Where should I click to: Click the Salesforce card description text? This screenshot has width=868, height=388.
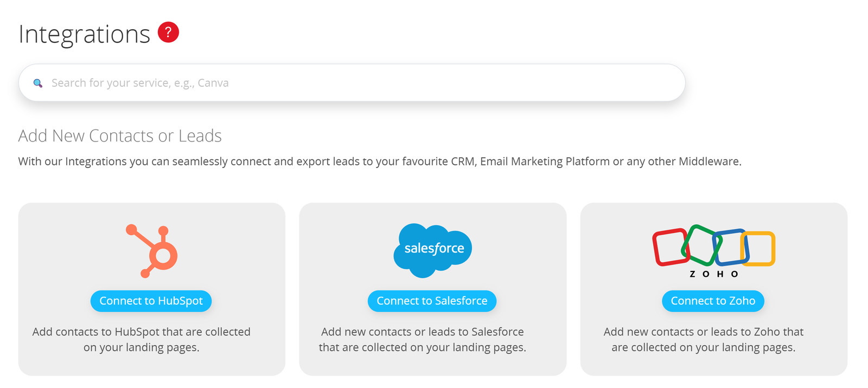pos(422,339)
